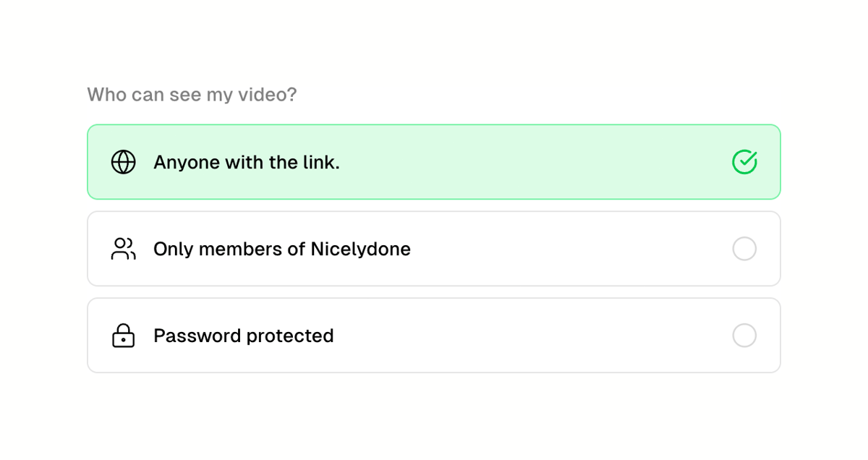Choose the Password protected option

[x=434, y=335]
